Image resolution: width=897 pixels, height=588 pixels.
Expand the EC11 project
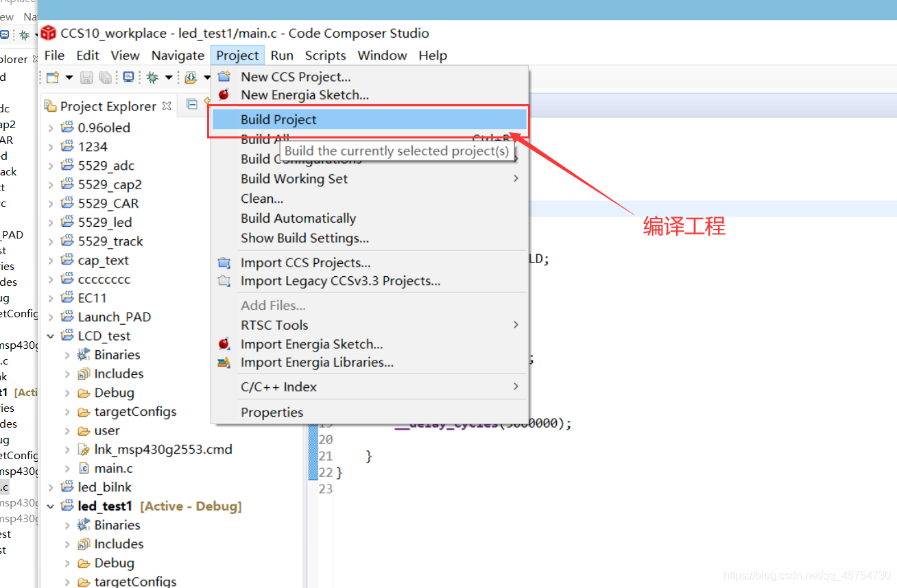point(51,298)
